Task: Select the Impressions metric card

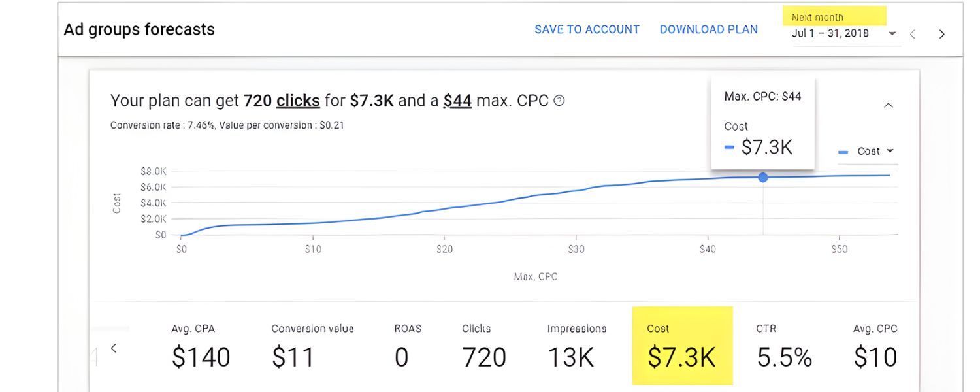Action: [577, 346]
